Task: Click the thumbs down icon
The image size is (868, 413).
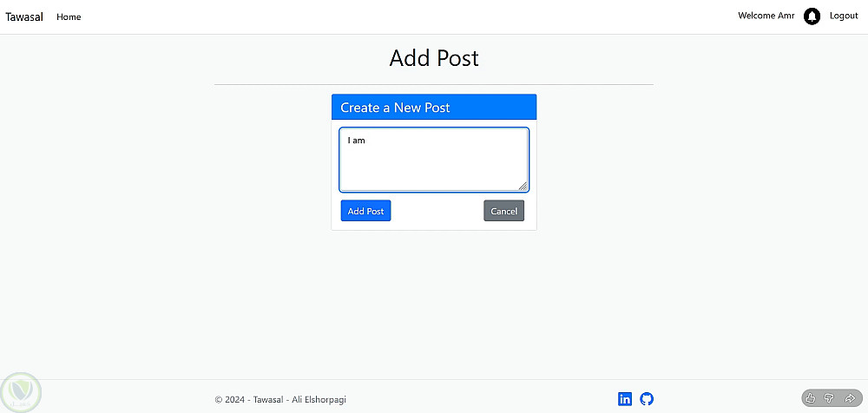Action: [830, 398]
